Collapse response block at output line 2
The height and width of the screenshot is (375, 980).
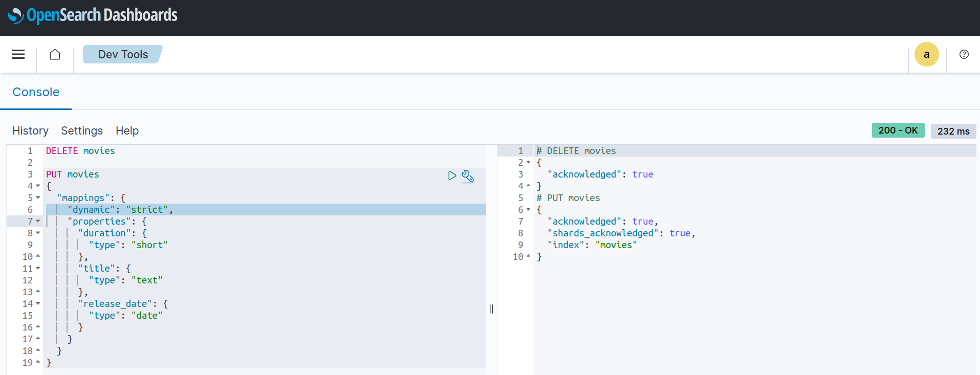[528, 163]
